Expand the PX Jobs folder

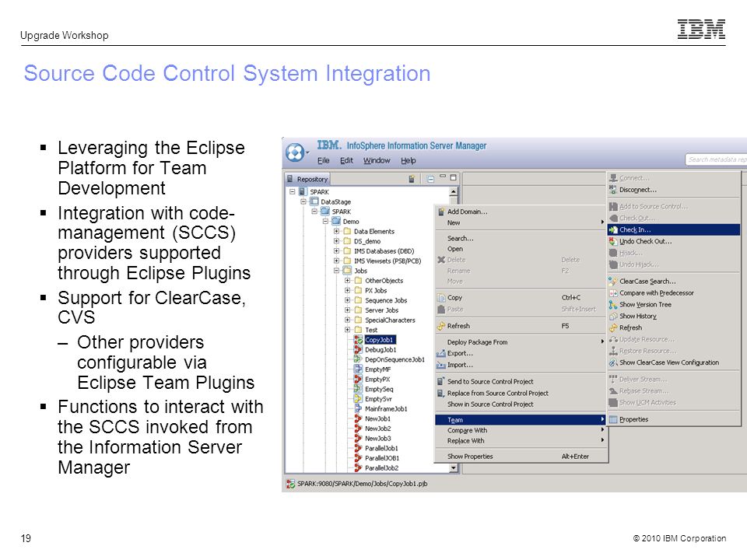(347, 290)
